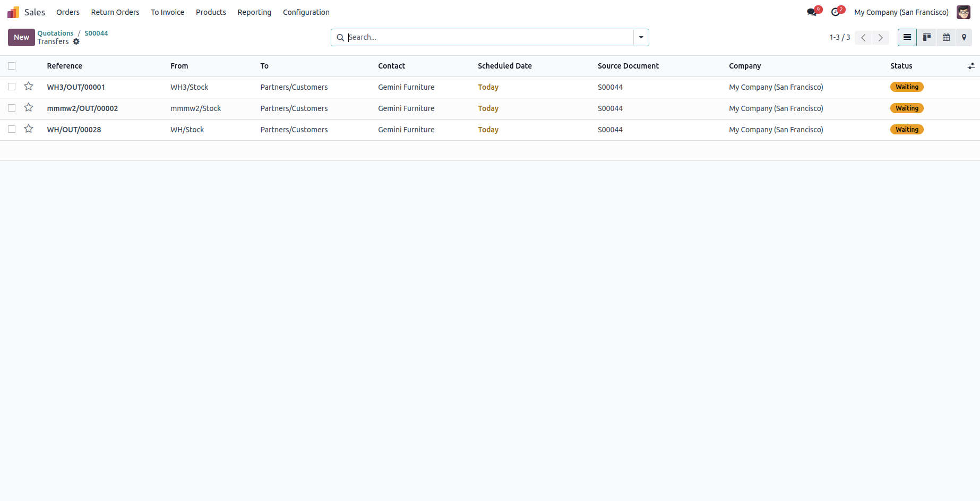
Task: Switch to map view
Action: [x=964, y=37]
